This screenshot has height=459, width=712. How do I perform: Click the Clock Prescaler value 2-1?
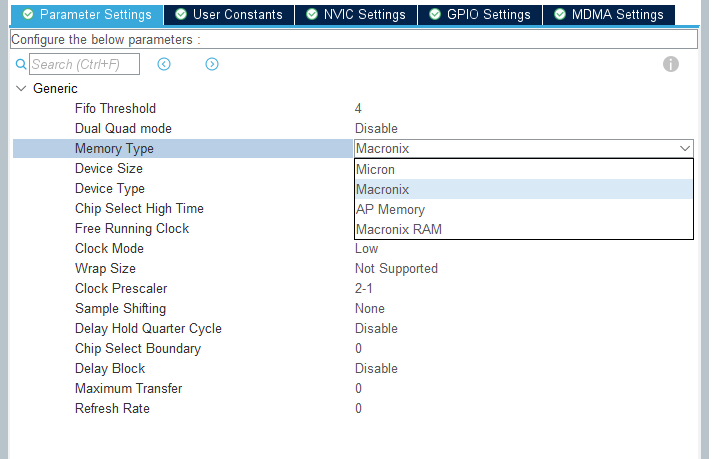pyautogui.click(x=364, y=288)
